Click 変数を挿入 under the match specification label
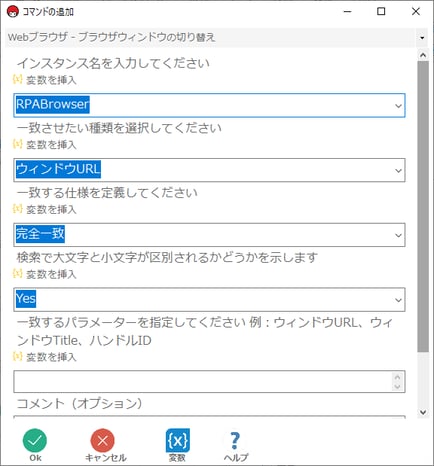Image resolution: width=434 pixels, height=466 pixels. [45, 209]
